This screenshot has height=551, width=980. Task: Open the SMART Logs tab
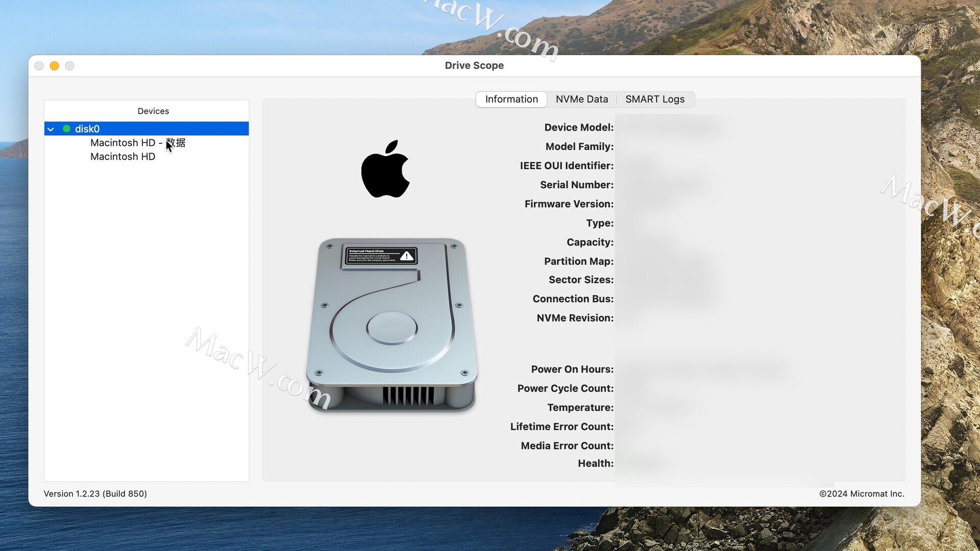point(654,99)
